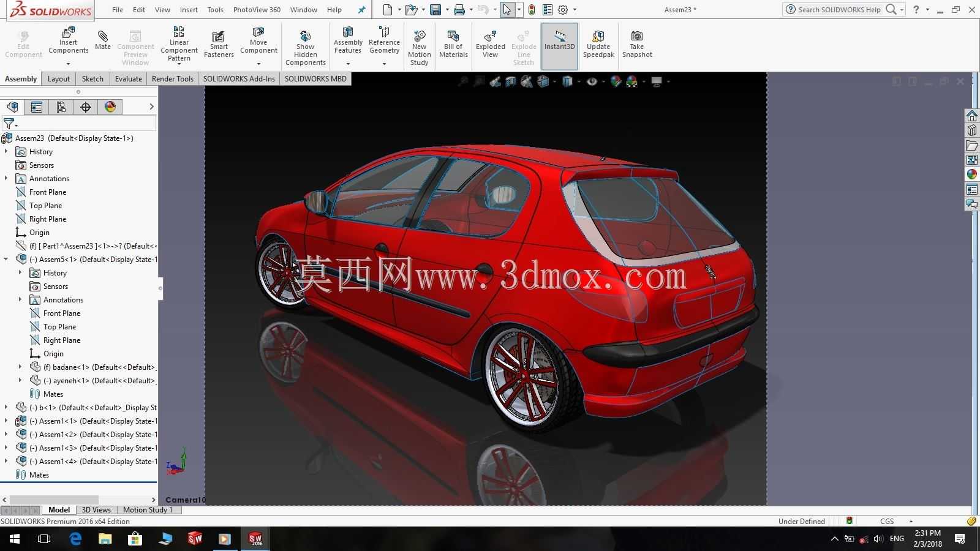The width and height of the screenshot is (980, 551).
Task: Open Assembly Features tool
Action: click(348, 40)
